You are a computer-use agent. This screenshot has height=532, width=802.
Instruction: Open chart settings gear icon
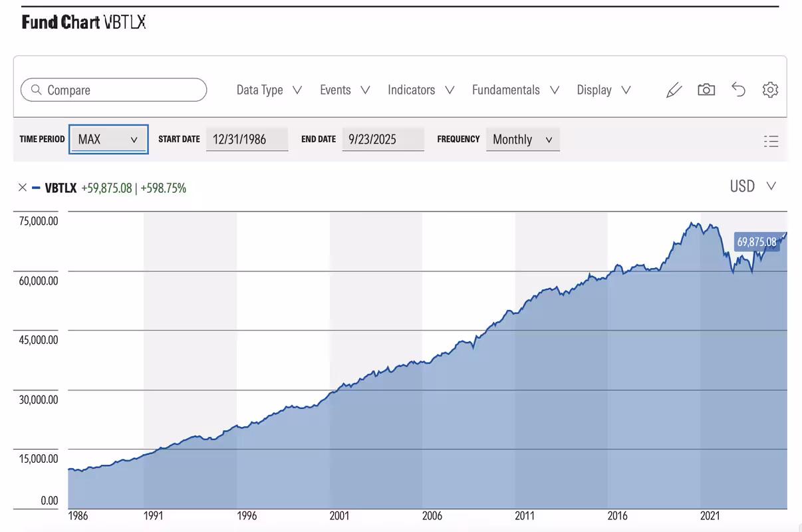770,90
